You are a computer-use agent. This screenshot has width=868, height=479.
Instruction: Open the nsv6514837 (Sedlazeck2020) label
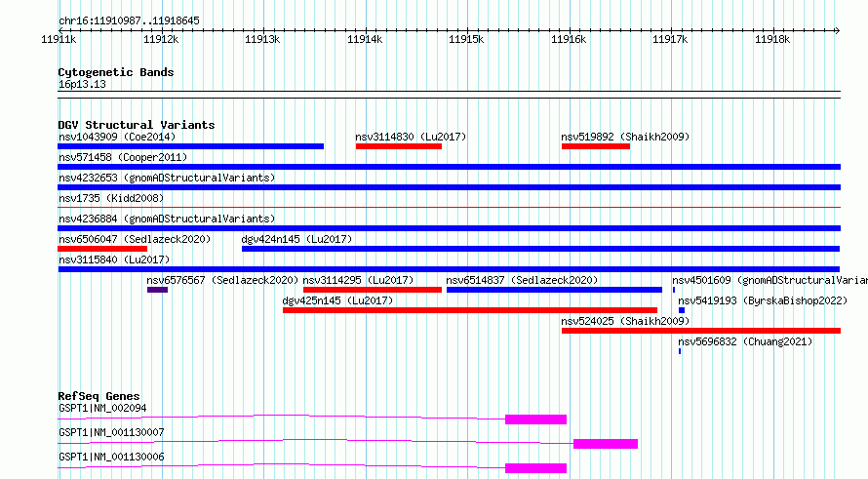pos(522,280)
